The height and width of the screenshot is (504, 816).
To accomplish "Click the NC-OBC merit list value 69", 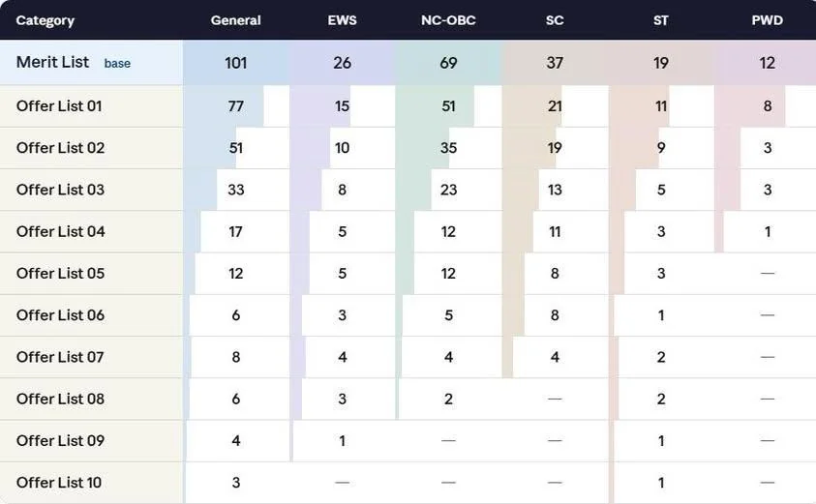I will coord(448,63).
